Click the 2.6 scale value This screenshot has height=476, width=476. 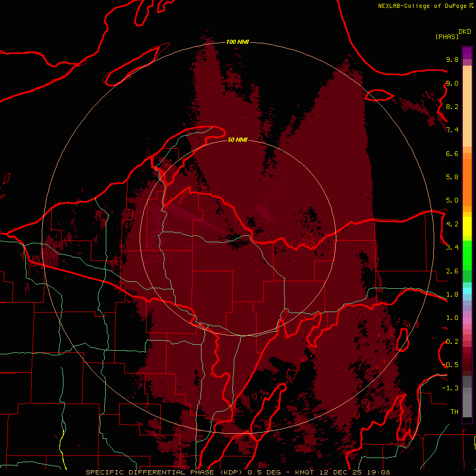[x=452, y=271]
